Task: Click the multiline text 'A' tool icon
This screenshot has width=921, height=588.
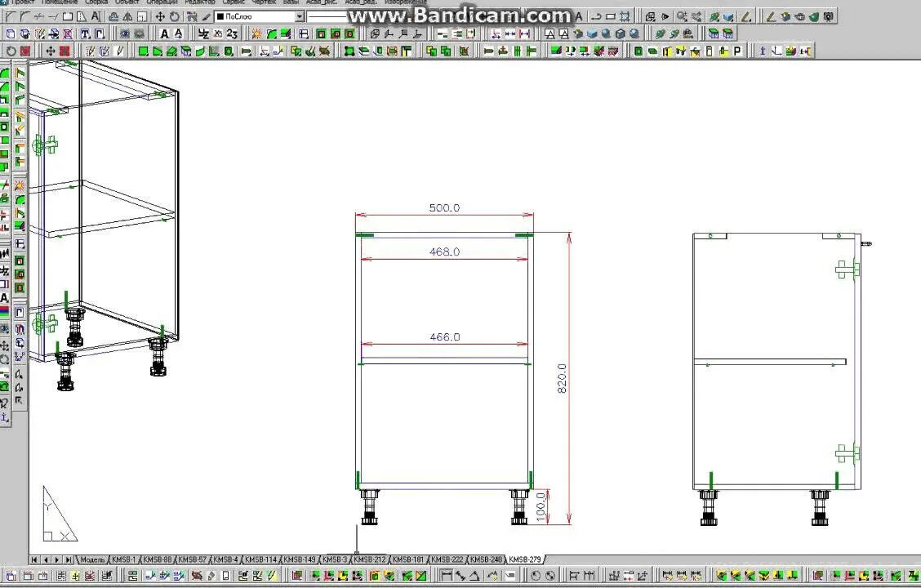Action: tap(96, 17)
